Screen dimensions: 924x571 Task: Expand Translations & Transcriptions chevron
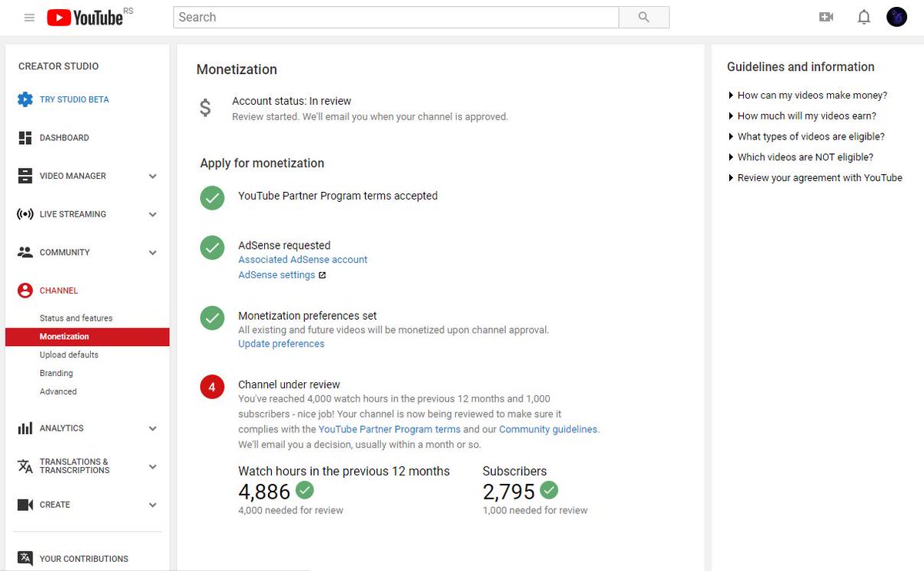152,467
